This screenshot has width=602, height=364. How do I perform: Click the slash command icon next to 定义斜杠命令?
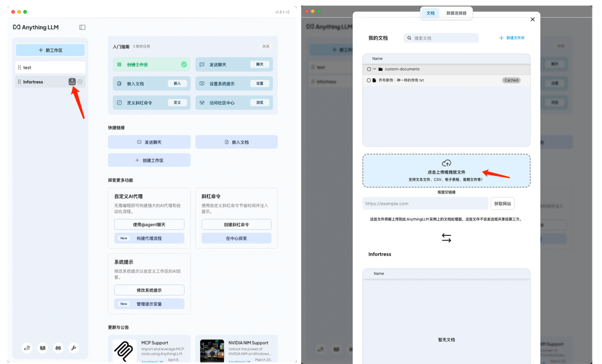[x=119, y=103]
